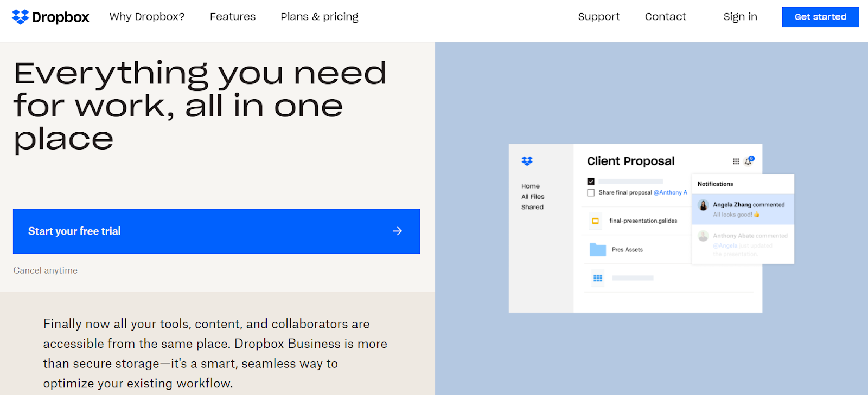The height and width of the screenshot is (395, 868).
Task: Select Home in the mockup sidebar
Action: click(531, 186)
